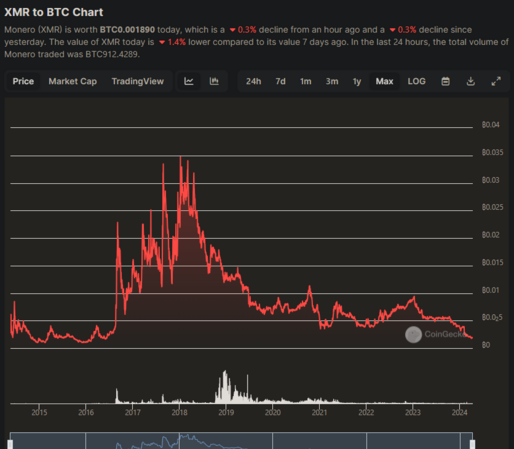This screenshot has width=514, height=449.
Task: Click the BTC0.001890 price value
Action: click(x=127, y=30)
